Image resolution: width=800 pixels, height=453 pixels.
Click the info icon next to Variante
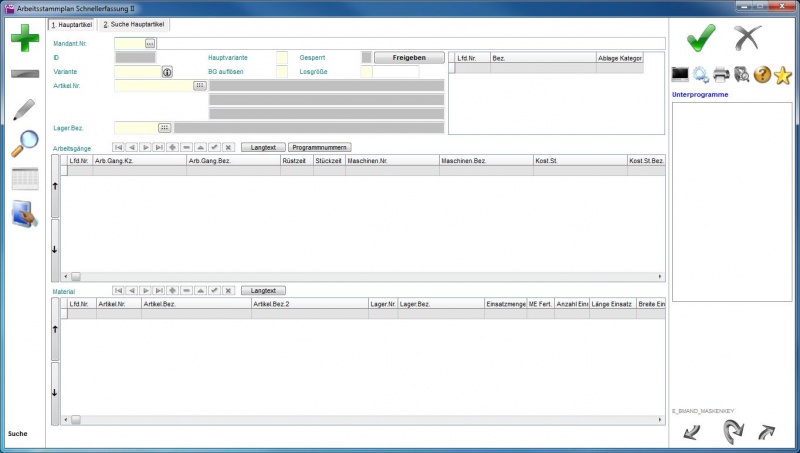click(167, 72)
